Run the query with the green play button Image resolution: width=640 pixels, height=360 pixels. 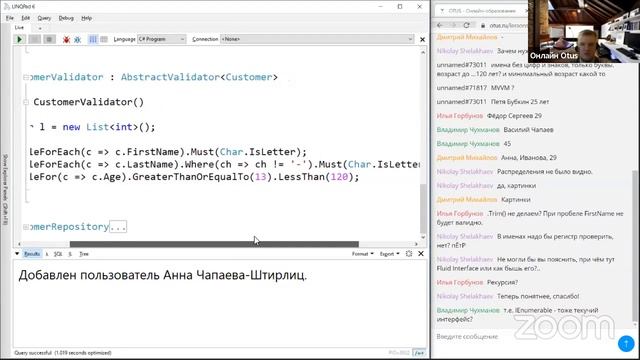(19, 39)
